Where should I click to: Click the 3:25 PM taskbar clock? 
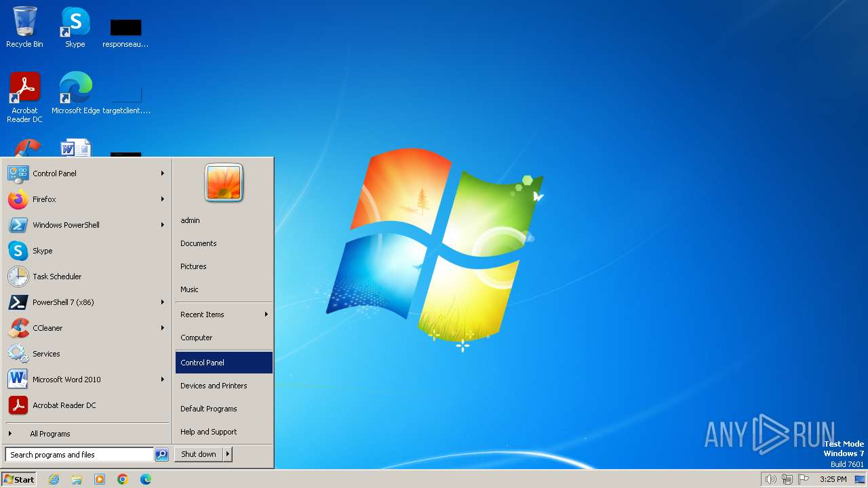pos(833,479)
